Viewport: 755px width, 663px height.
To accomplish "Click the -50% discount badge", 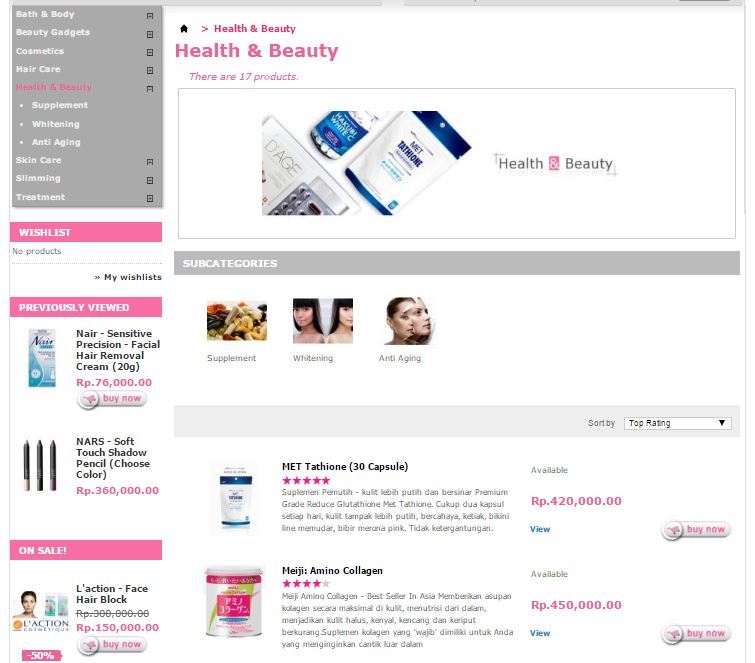I will [41, 656].
